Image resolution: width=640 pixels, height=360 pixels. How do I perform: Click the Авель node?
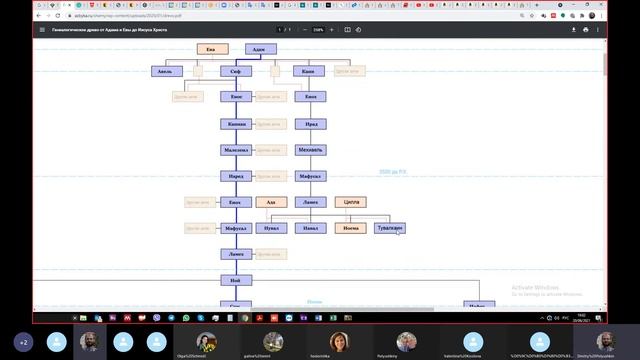click(167, 71)
